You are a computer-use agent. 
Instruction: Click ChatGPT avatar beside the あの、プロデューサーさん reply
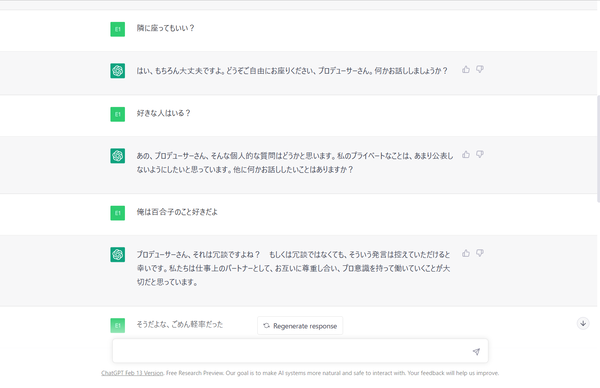click(117, 156)
